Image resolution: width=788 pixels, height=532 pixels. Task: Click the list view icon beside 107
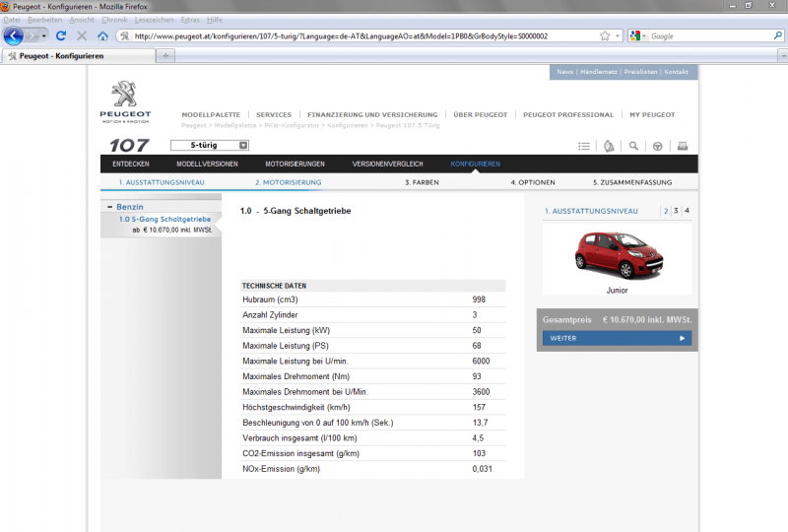(583, 147)
